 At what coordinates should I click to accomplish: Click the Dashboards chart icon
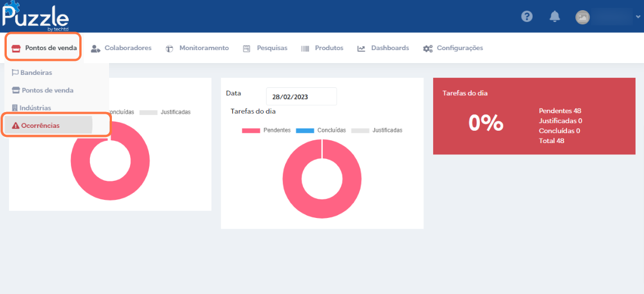pyautogui.click(x=361, y=48)
